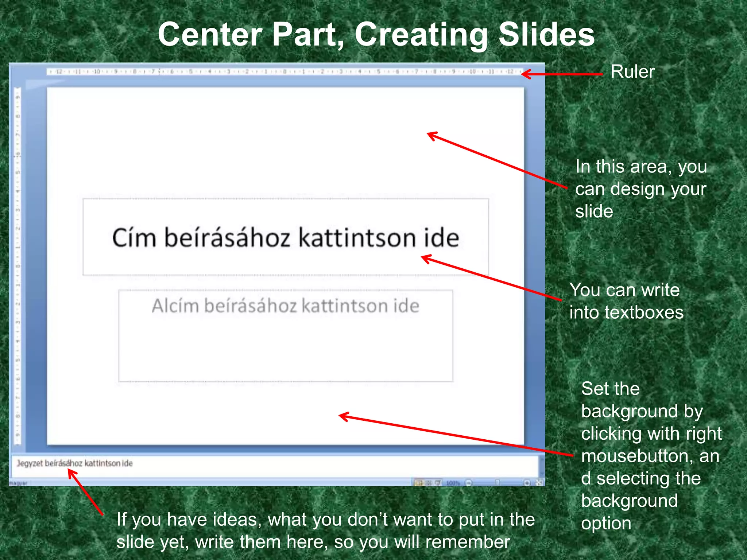Click the zoom out minus button
The height and width of the screenshot is (560, 747).
click(468, 483)
